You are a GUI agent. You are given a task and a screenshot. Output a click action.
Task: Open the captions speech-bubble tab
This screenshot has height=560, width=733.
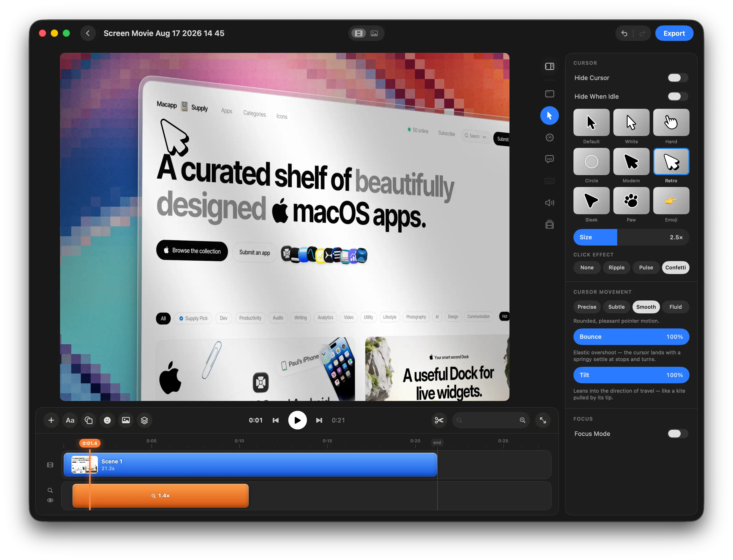[550, 159]
